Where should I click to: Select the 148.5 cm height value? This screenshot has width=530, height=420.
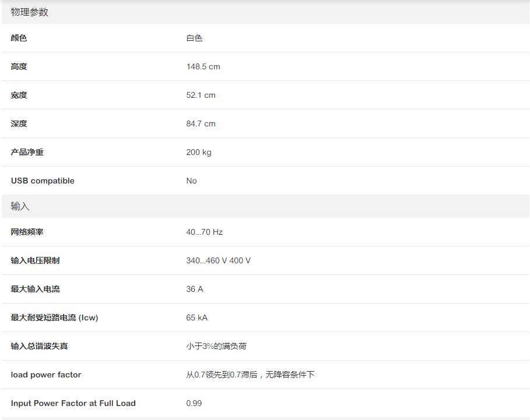click(203, 66)
